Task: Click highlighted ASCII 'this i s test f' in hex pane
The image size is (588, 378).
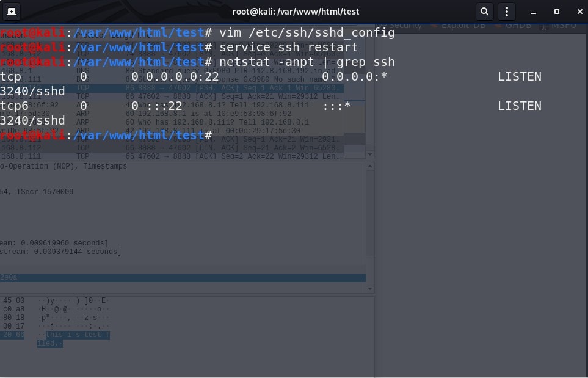Action: pos(78,335)
